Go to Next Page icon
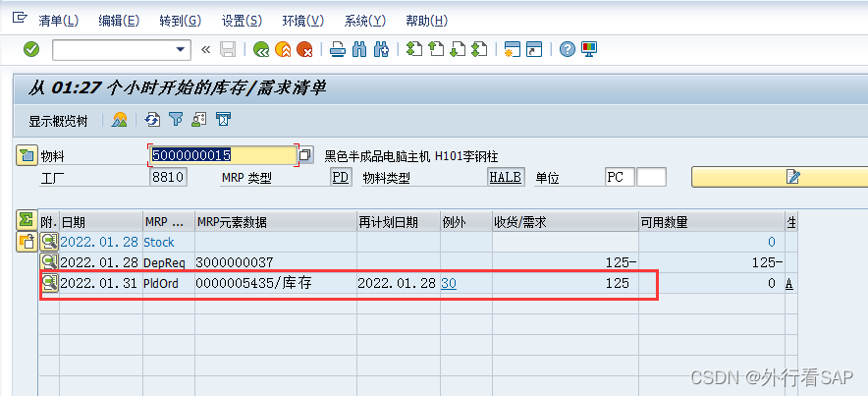This screenshot has width=868, height=396. point(458,49)
